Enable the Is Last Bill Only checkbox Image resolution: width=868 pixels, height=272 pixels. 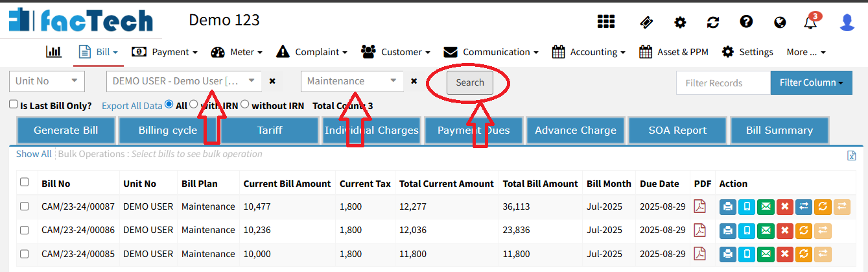coord(14,105)
